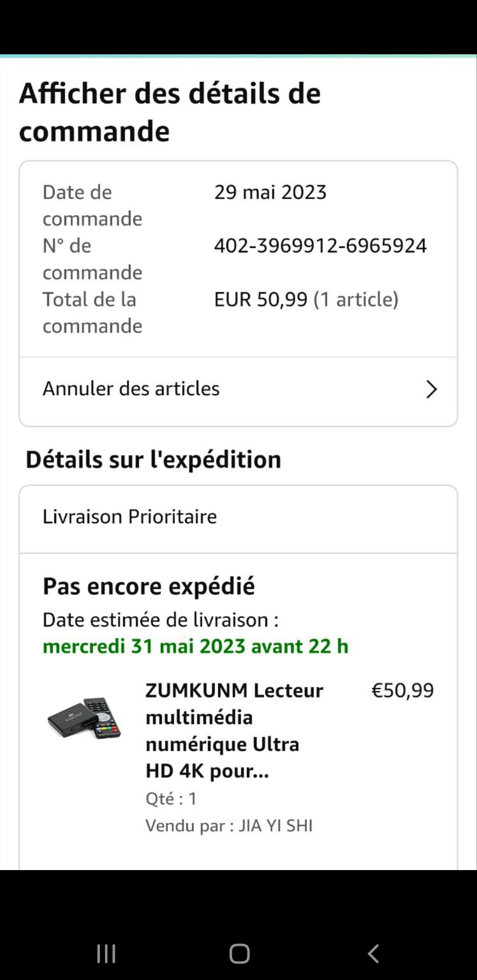
Task: Tap the green estimated delivery date
Action: 196,647
